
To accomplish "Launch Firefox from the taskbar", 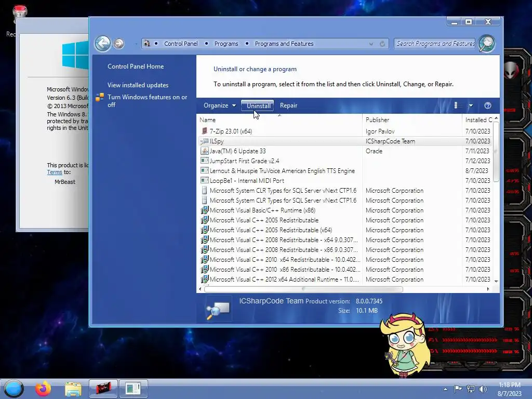I will (x=43, y=388).
